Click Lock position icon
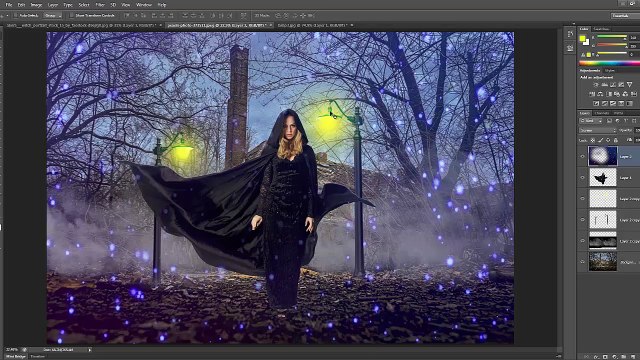640x360 pixels. pyautogui.click(x=608, y=140)
